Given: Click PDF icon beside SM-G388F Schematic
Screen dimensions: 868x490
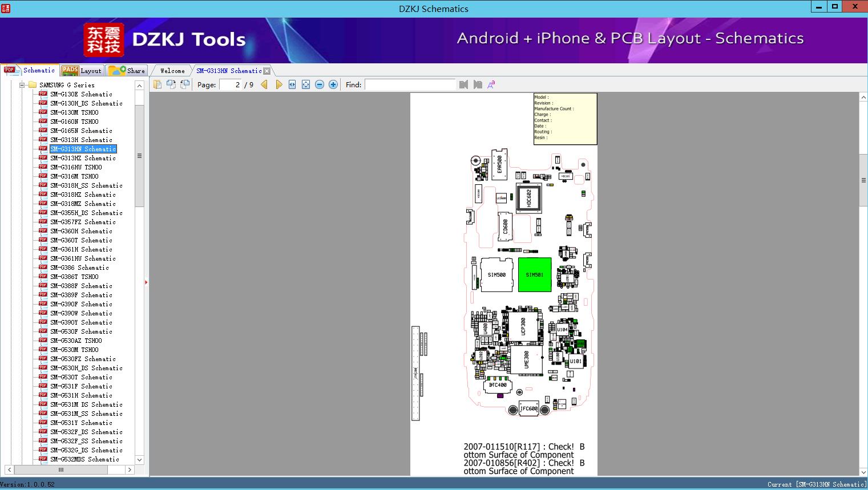Looking at the screenshot, I should [43, 285].
